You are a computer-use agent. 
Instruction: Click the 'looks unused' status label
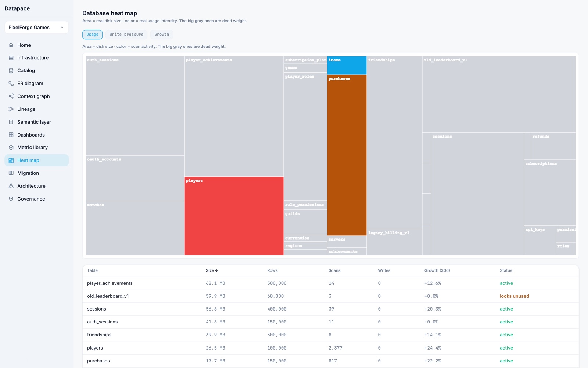pyautogui.click(x=514, y=296)
